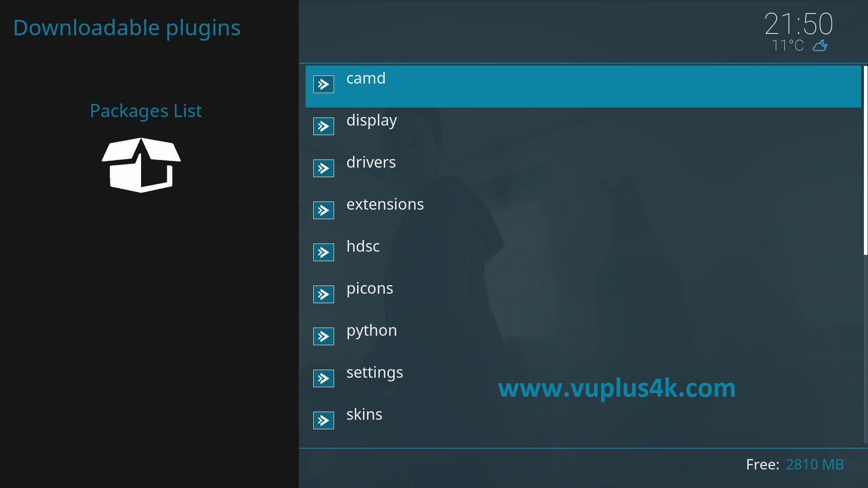
Task: Open the skins package category
Action: [x=583, y=423]
